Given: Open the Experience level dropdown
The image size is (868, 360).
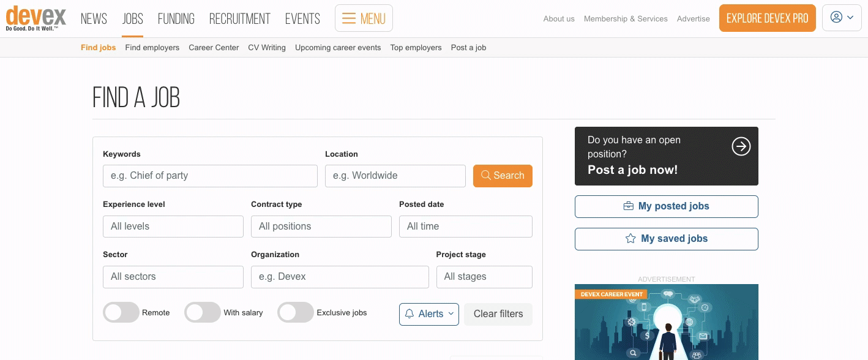Looking at the screenshot, I should 173,227.
